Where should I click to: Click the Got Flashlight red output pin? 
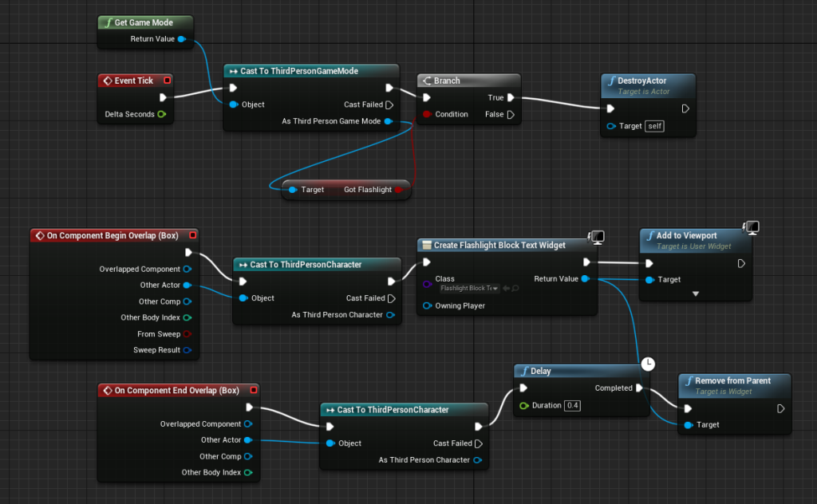click(x=400, y=190)
